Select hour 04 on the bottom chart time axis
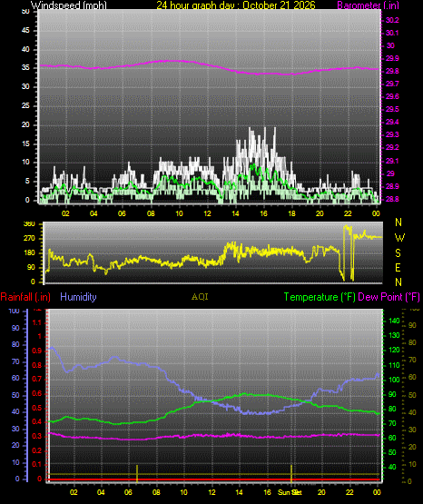 click(x=101, y=492)
